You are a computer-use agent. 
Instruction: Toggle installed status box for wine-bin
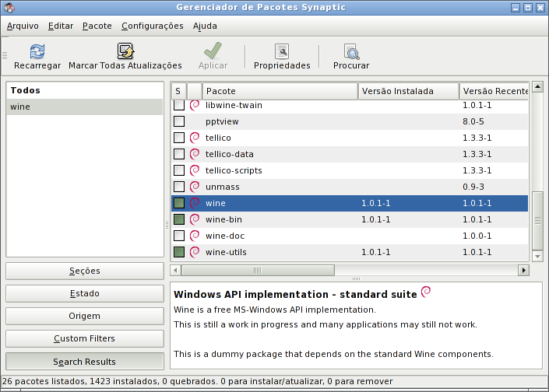click(x=179, y=219)
